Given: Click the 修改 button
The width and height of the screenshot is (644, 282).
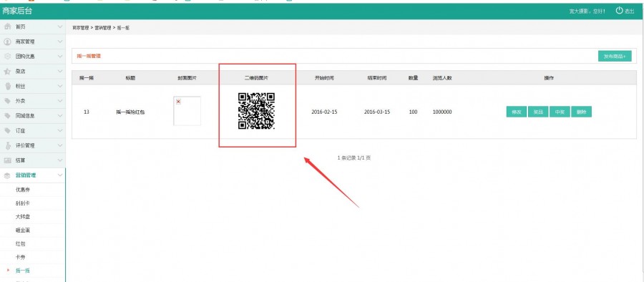Looking at the screenshot, I should [x=516, y=112].
